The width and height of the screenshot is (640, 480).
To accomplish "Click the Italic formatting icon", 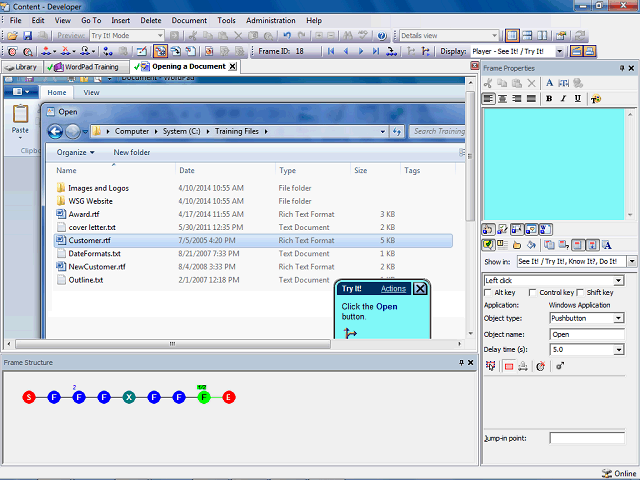I will pos(563,99).
